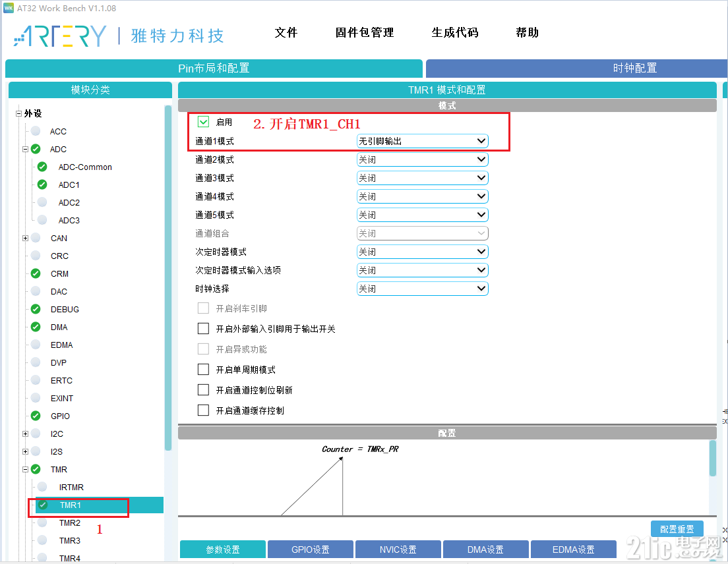The width and height of the screenshot is (728, 564).
Task: Click the disabled 开启刹车引脚 checkbox
Action: [x=203, y=308]
